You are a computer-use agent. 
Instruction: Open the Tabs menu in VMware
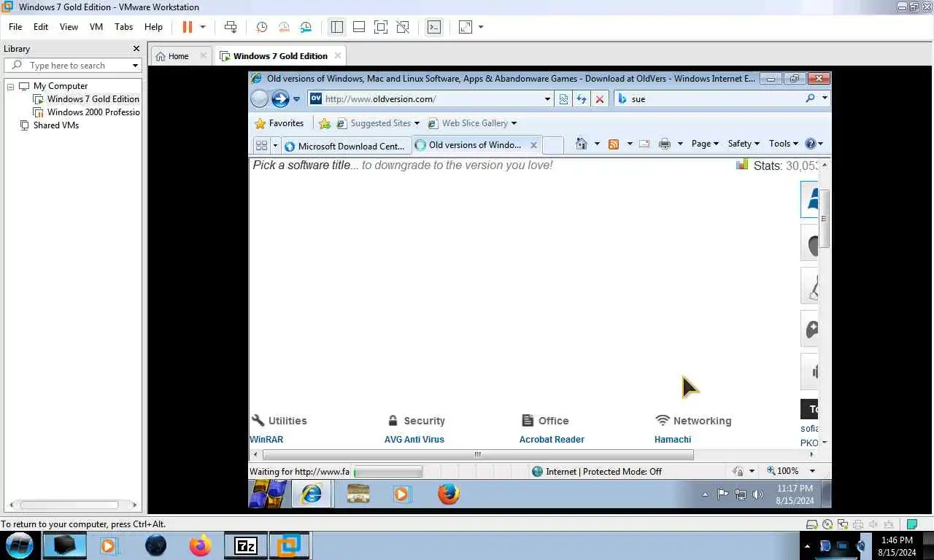click(x=124, y=27)
